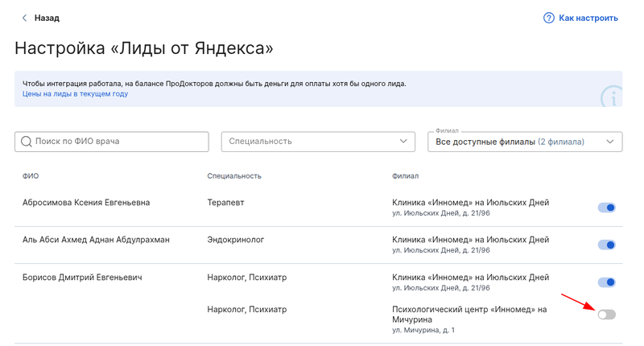
Task: Disable leads toggle for Аль Абси Ахмед
Action: pos(607,245)
